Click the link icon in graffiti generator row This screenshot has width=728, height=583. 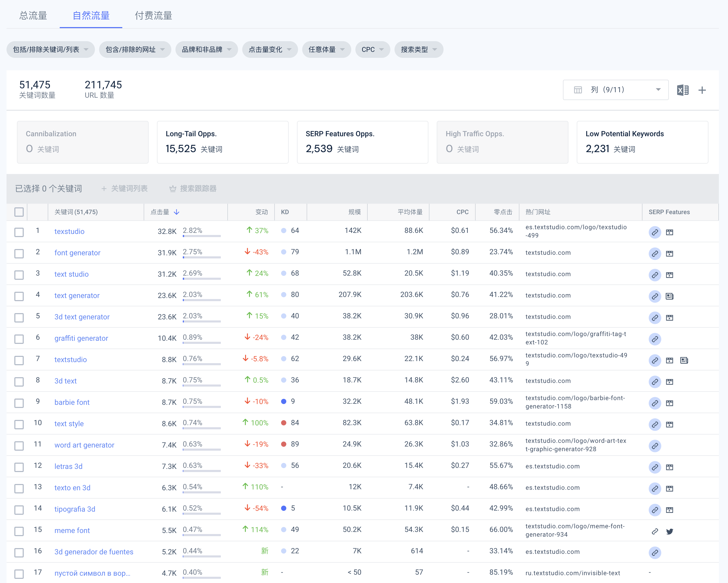click(655, 339)
